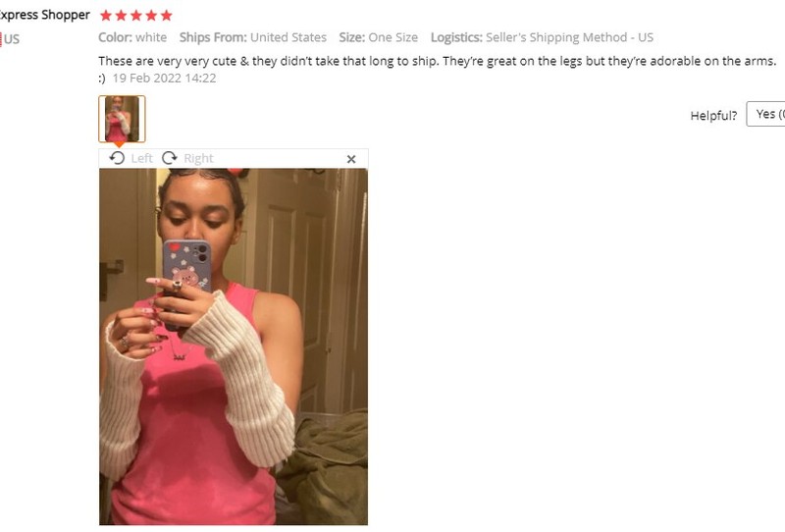785x532 pixels.
Task: Click the 'Helpful?' label
Action: click(714, 116)
